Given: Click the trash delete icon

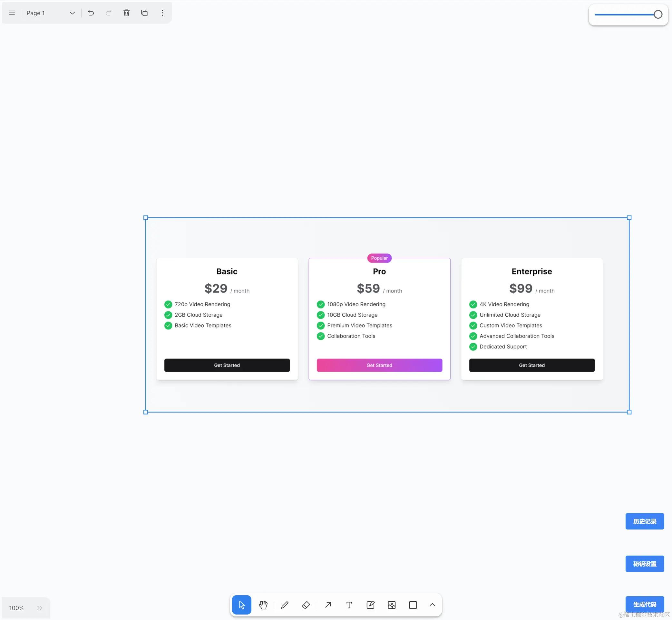Looking at the screenshot, I should click(126, 13).
